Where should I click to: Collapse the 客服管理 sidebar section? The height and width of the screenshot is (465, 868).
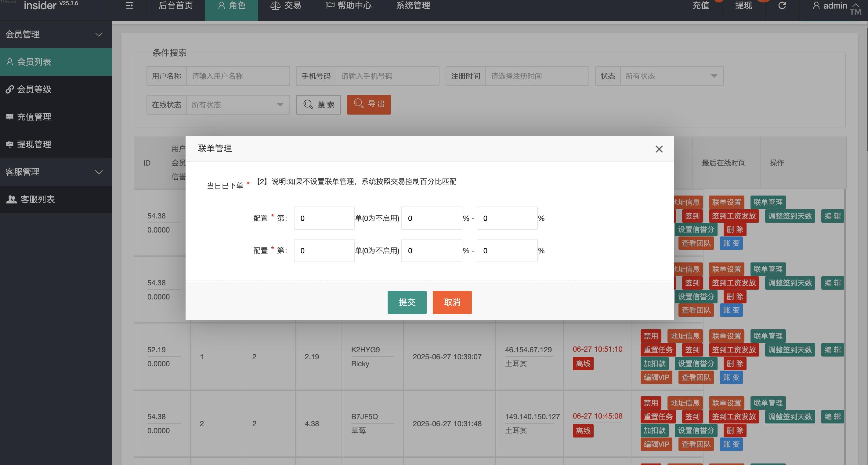click(99, 172)
